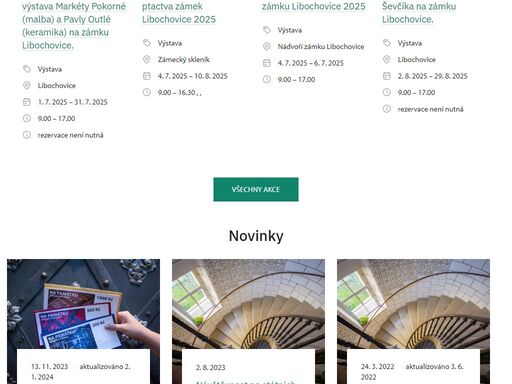This screenshot has height=384, width=512.
Task: Open staircase news thumbnail dated 24. 3. 2022
Action: pyautogui.click(x=413, y=304)
